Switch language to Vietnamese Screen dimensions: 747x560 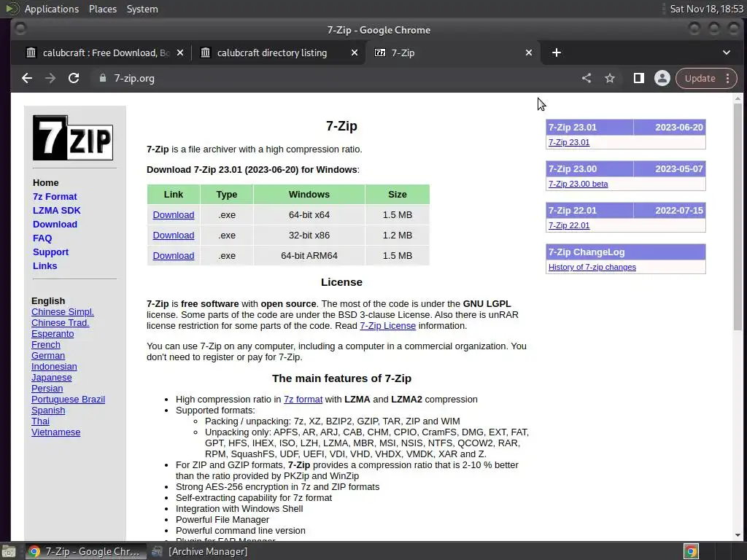point(55,432)
